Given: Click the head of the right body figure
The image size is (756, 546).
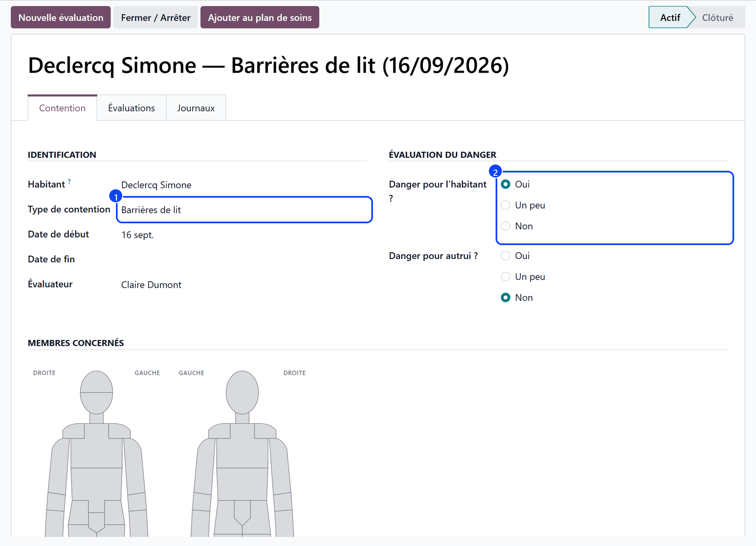Looking at the screenshot, I should [242, 392].
